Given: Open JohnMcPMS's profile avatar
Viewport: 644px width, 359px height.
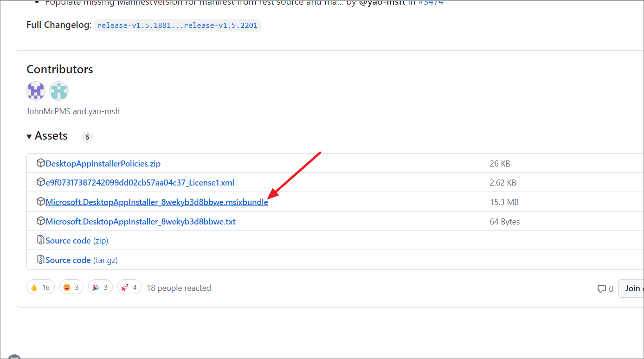Looking at the screenshot, I should [x=35, y=90].
